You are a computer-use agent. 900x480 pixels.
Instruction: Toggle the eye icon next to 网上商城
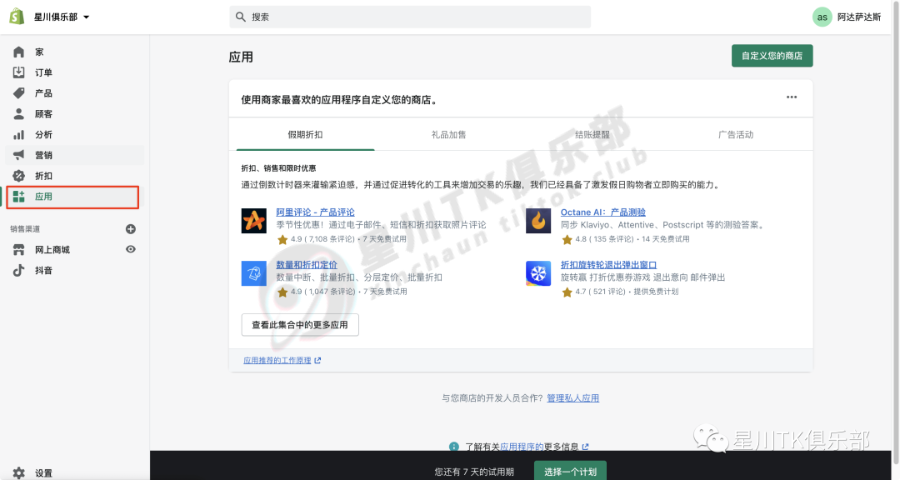click(131, 249)
